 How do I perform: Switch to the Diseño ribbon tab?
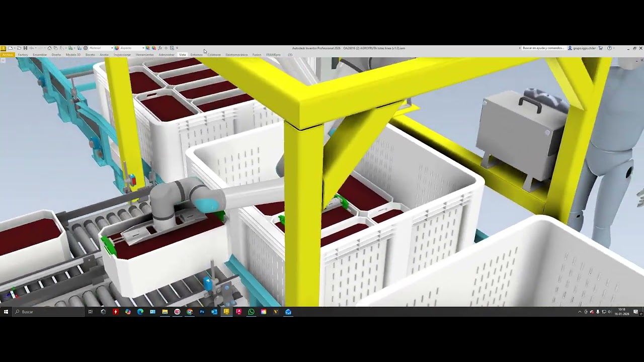[x=56, y=55]
